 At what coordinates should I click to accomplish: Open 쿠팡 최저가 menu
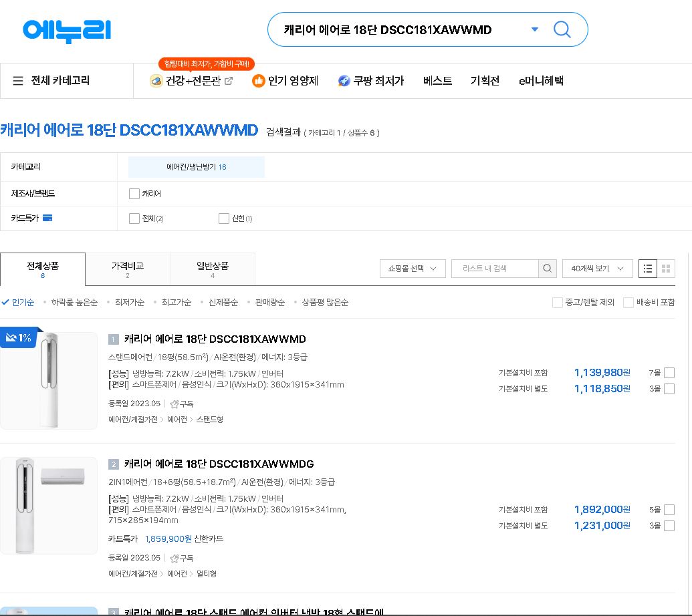[x=378, y=81]
